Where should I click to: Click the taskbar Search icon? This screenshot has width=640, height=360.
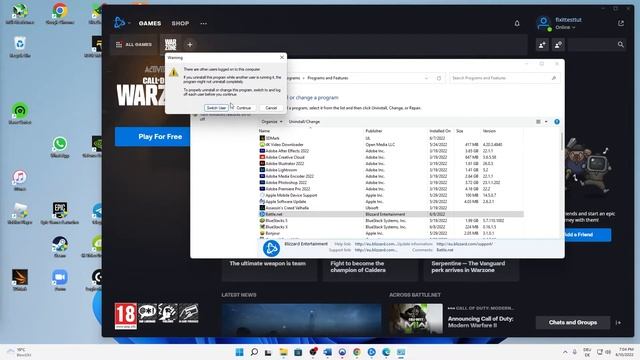tap(254, 352)
